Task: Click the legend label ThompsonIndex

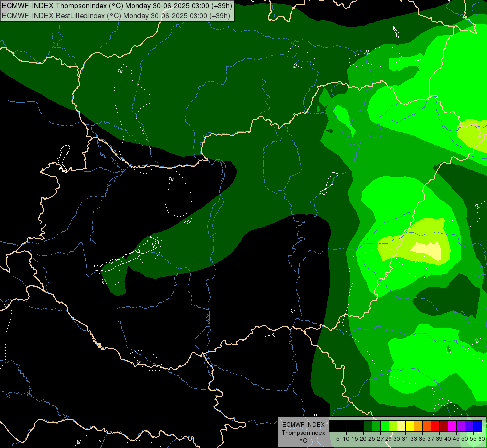Action: tap(303, 433)
